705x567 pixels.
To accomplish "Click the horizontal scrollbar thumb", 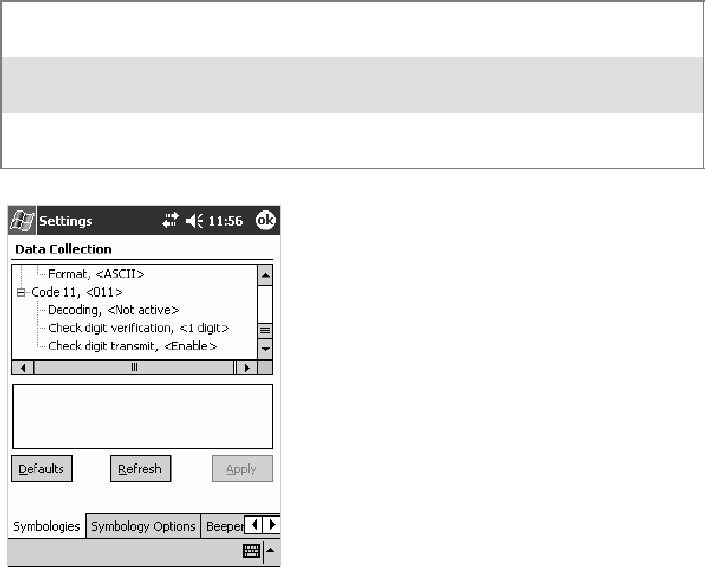I will click(134, 368).
